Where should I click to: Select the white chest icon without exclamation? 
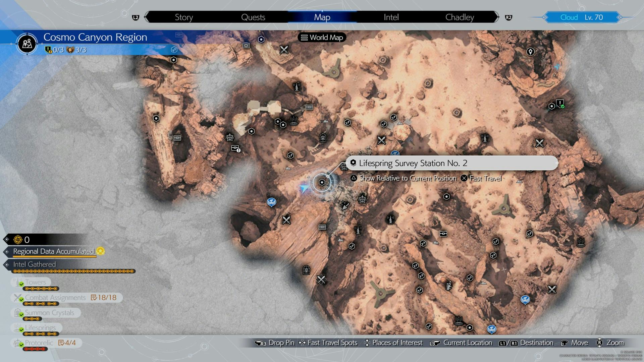coord(443,234)
